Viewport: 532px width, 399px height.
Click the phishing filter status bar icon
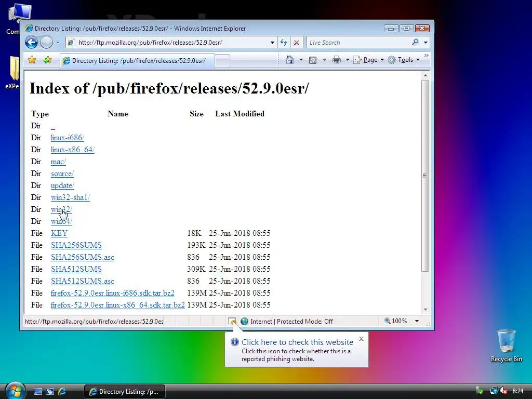click(x=232, y=321)
